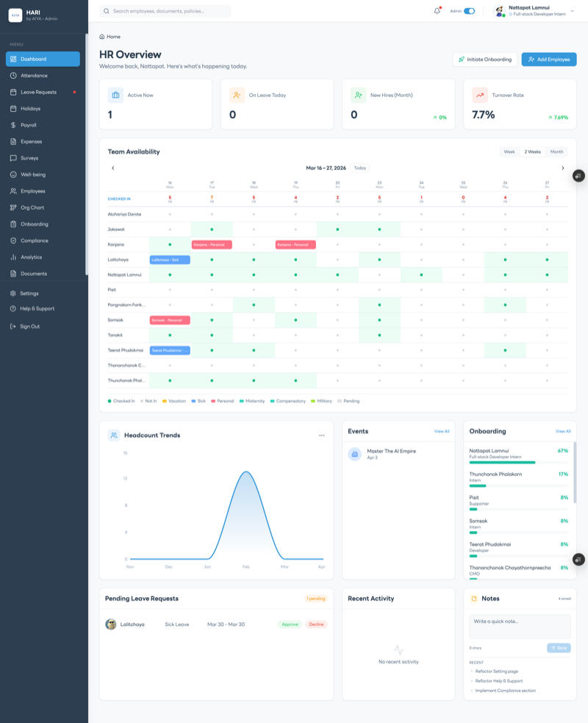
Task: Open Headcount Trends more options menu
Action: (x=322, y=435)
